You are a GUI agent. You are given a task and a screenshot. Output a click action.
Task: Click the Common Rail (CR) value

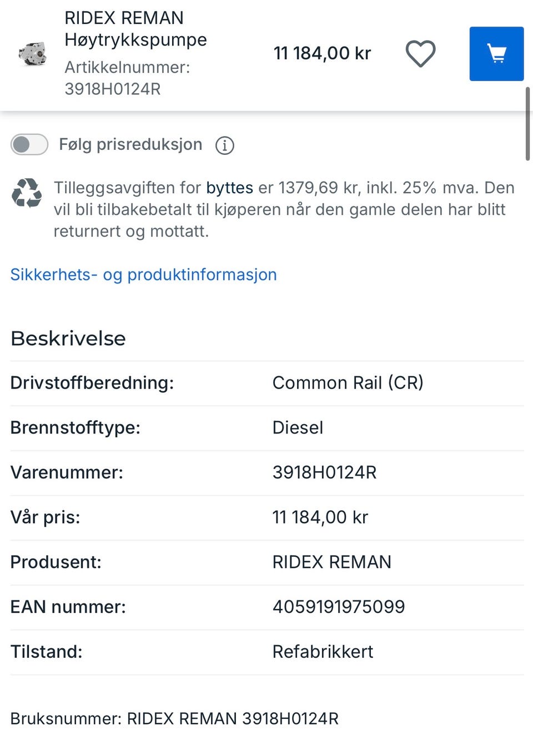click(x=348, y=383)
